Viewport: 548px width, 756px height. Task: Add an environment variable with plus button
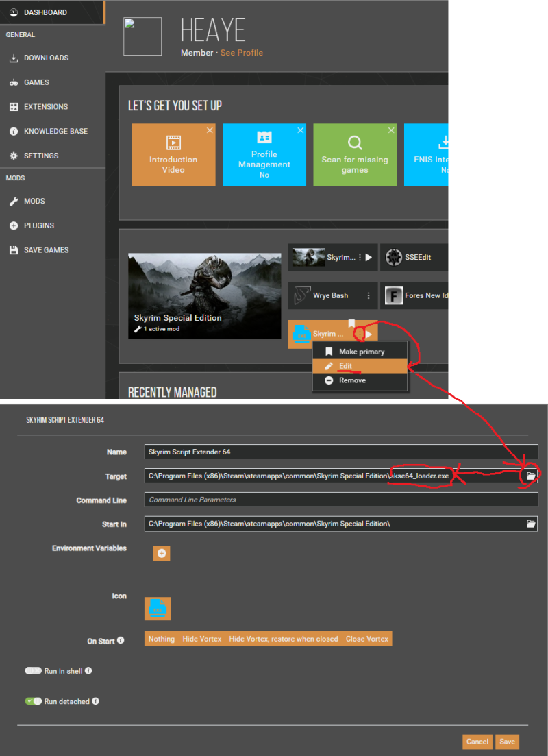point(162,553)
